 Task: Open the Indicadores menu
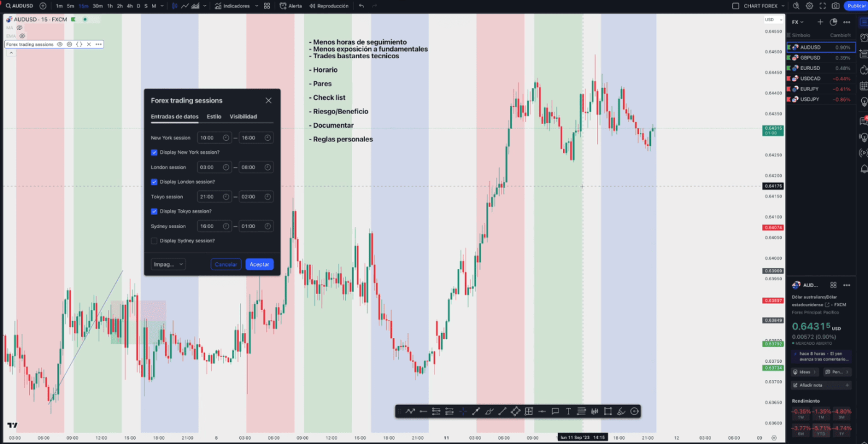(x=232, y=6)
